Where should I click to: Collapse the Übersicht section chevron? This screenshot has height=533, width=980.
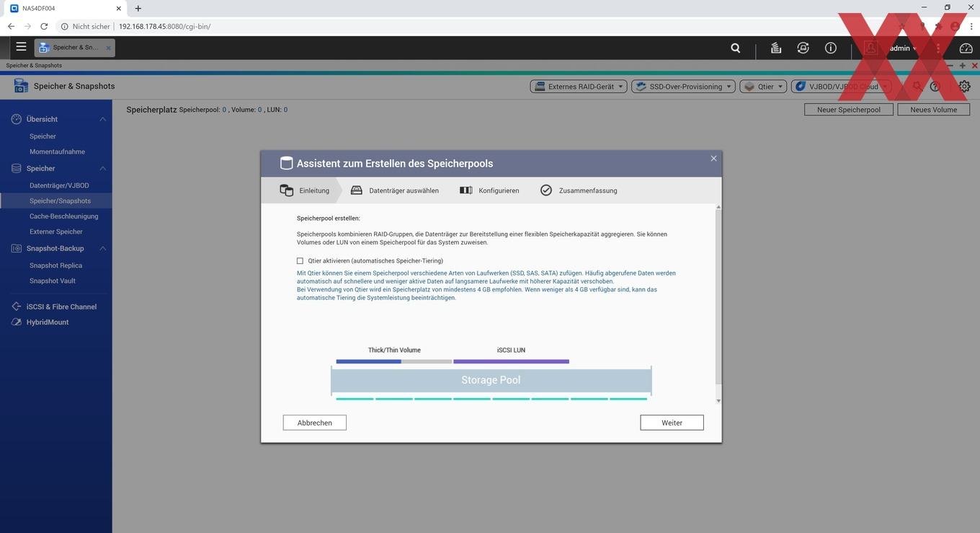[x=102, y=119]
